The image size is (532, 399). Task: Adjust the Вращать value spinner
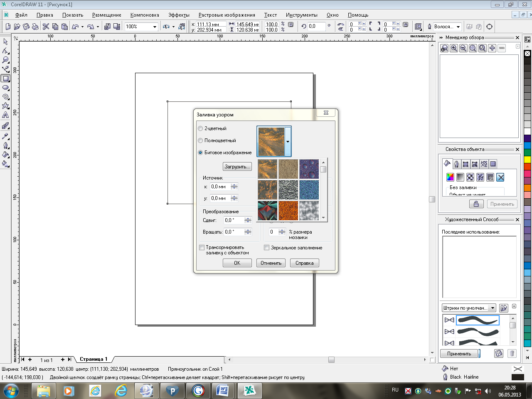248,232
